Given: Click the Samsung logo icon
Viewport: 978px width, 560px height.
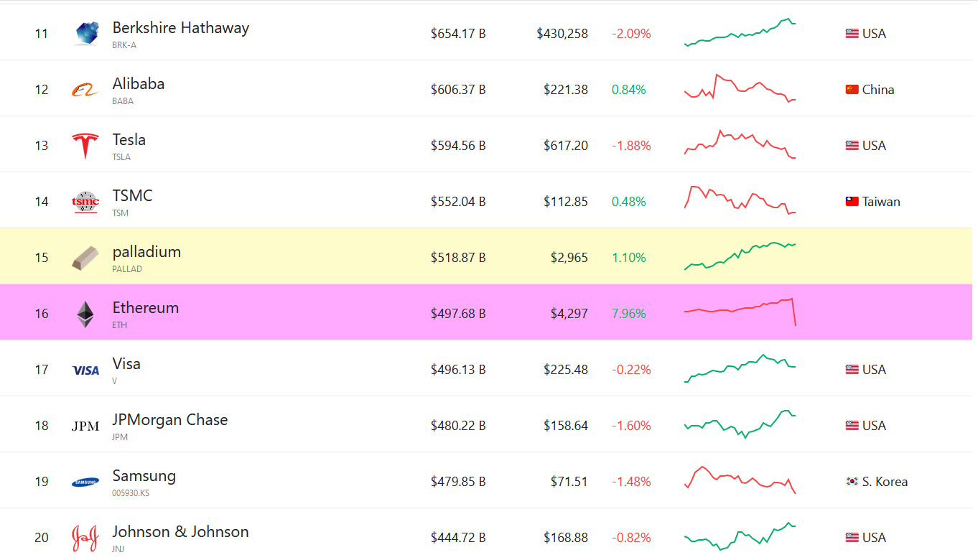Looking at the screenshot, I should pos(85,482).
